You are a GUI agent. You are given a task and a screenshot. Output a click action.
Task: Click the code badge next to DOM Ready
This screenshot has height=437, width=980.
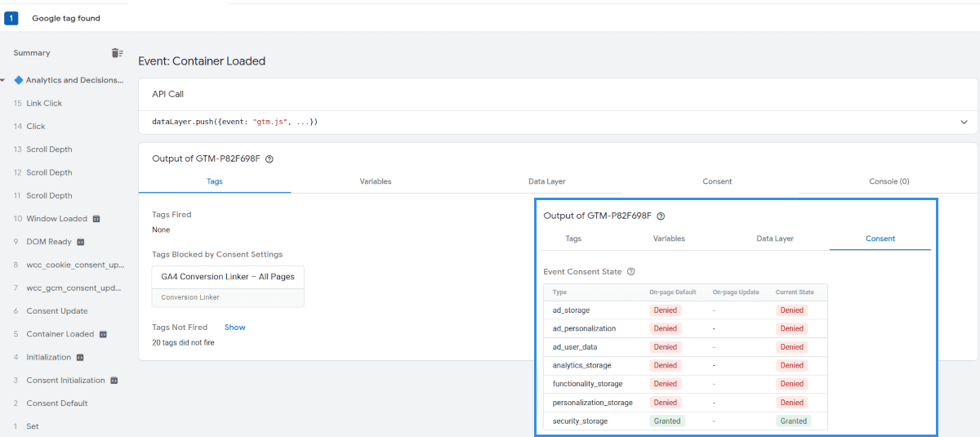tap(80, 242)
